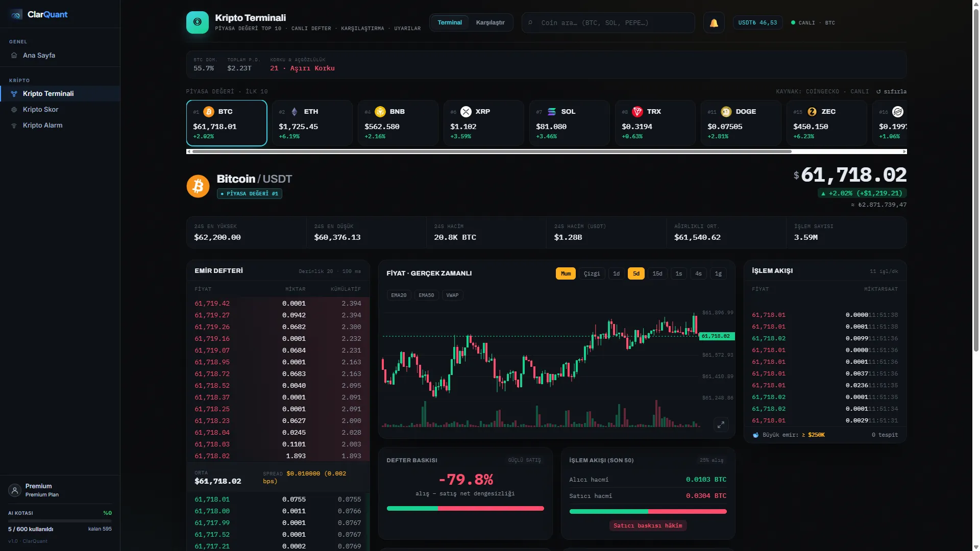Toggle the EMA50 indicator
Image resolution: width=980 pixels, height=551 pixels.
[x=426, y=295]
